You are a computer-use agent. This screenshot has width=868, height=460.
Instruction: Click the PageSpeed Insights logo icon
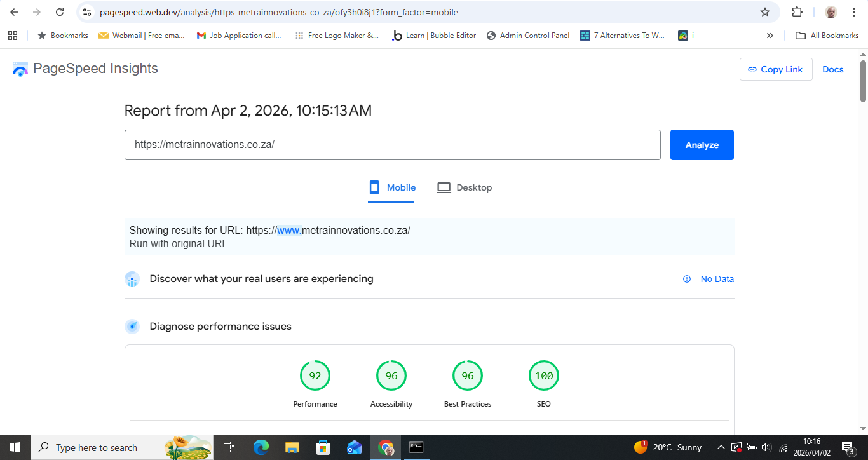(20, 69)
